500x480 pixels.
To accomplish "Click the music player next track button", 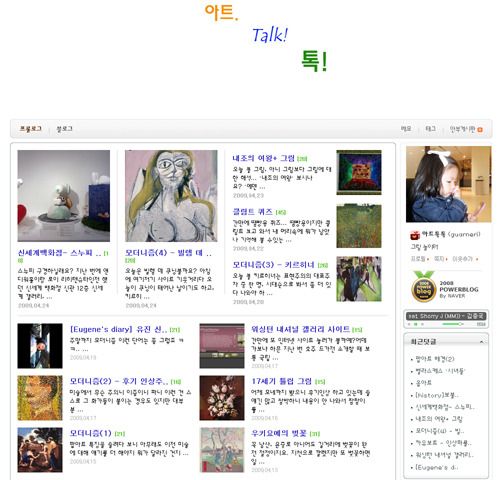I will (x=422, y=324).
